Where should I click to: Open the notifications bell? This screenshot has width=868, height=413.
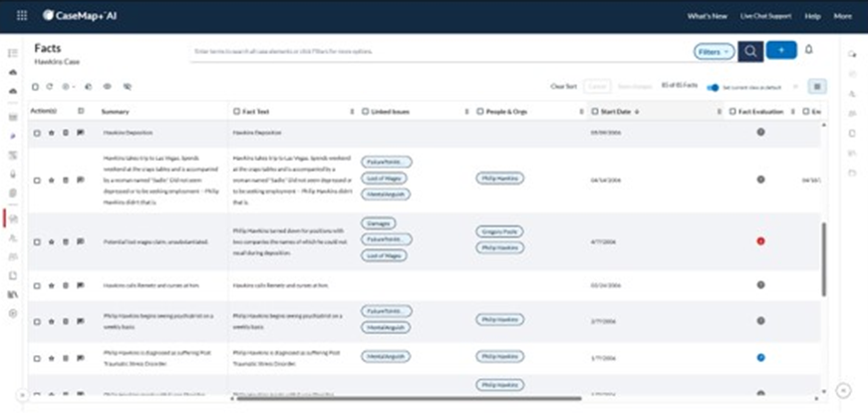click(x=809, y=50)
